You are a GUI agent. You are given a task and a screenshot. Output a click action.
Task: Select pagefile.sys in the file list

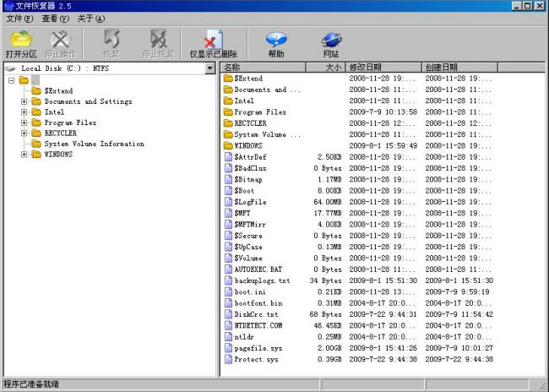(255, 347)
